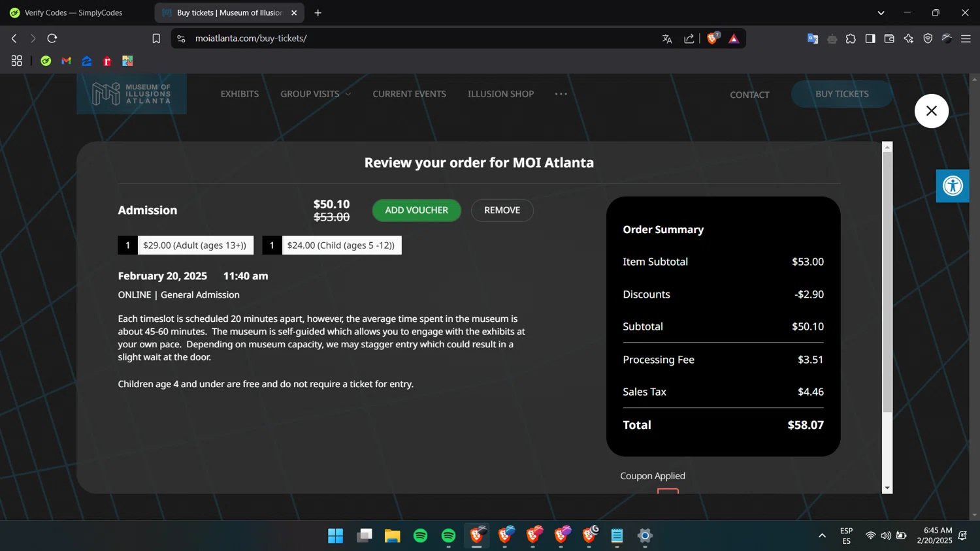
Task: Open the CONTACT page
Action: [x=749, y=95]
